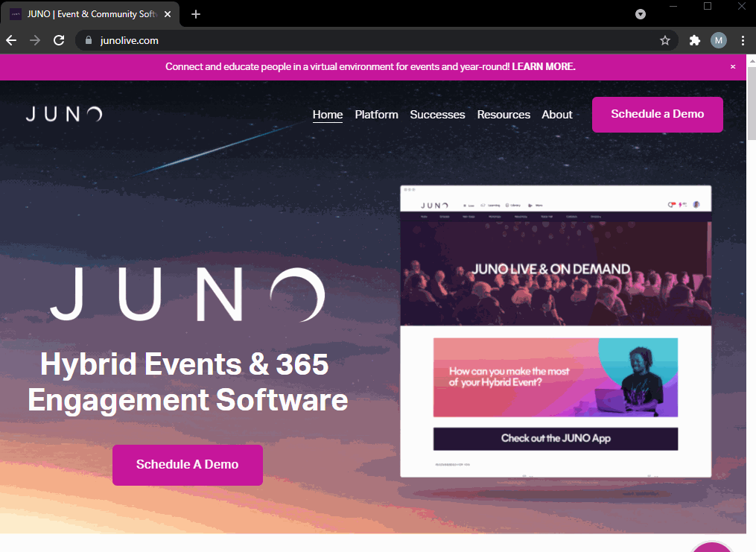Image resolution: width=756 pixels, height=552 pixels.
Task: Close the JUNO browser tab
Action: pos(168,14)
